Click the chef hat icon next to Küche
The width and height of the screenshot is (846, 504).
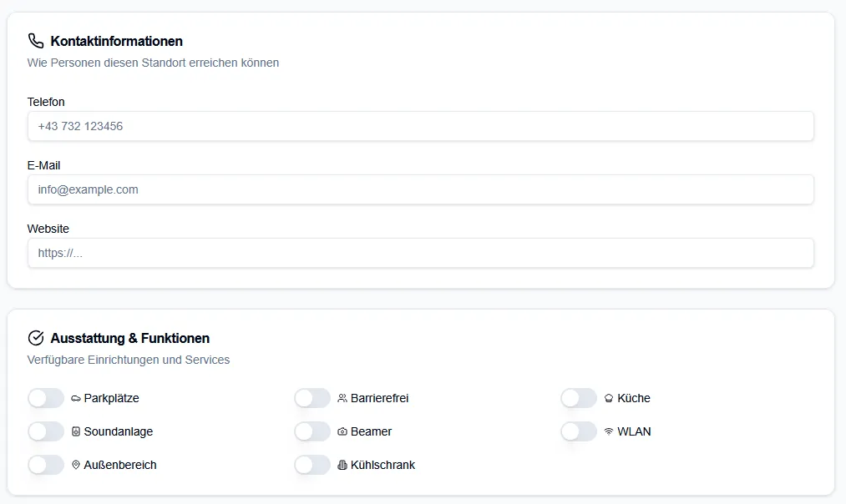click(609, 398)
